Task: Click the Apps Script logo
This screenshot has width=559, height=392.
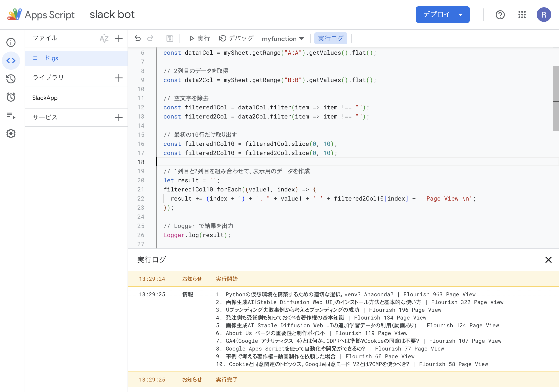Action: coord(41,15)
